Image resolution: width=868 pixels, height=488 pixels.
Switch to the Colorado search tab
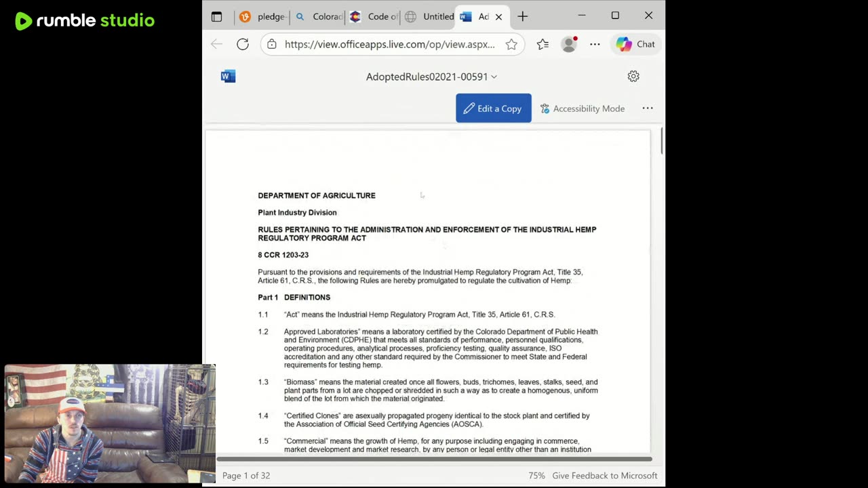[318, 16]
